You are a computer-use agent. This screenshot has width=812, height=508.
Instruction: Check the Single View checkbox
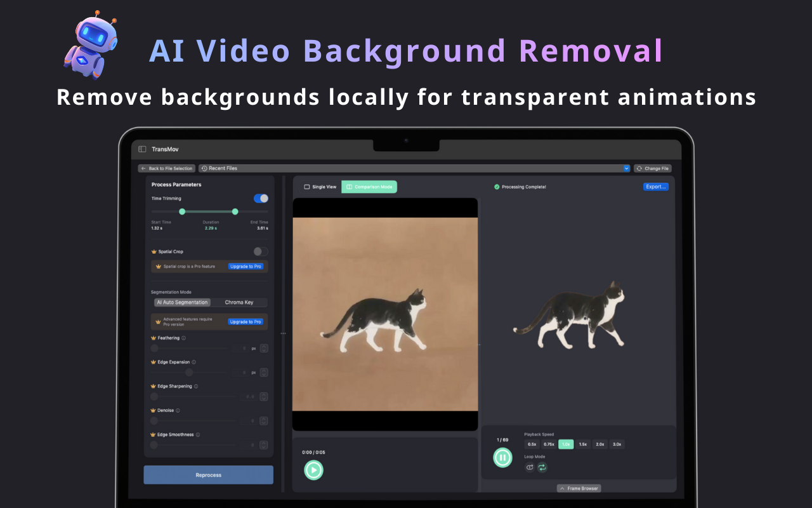306,186
